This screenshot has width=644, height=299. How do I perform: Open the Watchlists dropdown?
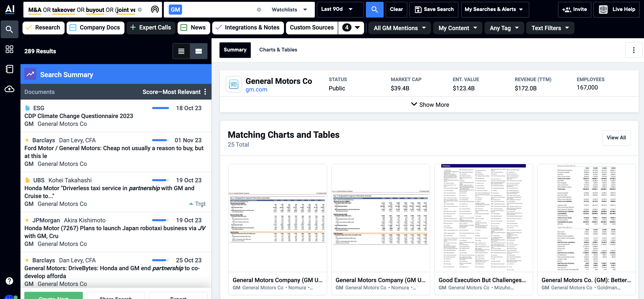(290, 10)
